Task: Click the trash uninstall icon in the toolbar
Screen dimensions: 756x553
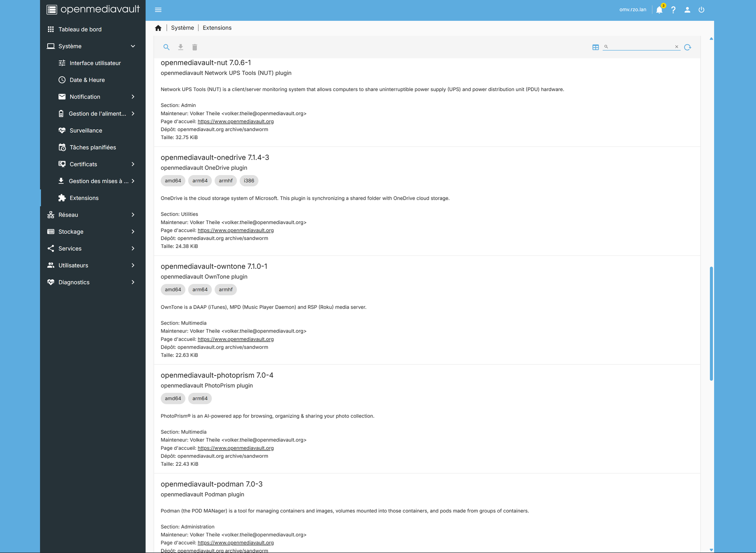Action: [195, 47]
